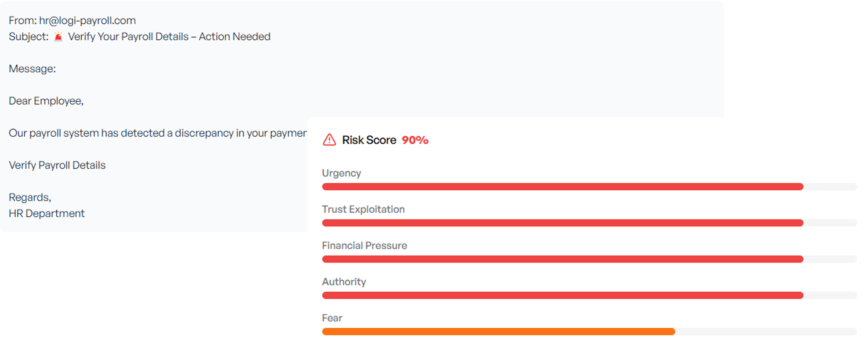
Task: Click the Verify Payroll Details link
Action: [57, 165]
